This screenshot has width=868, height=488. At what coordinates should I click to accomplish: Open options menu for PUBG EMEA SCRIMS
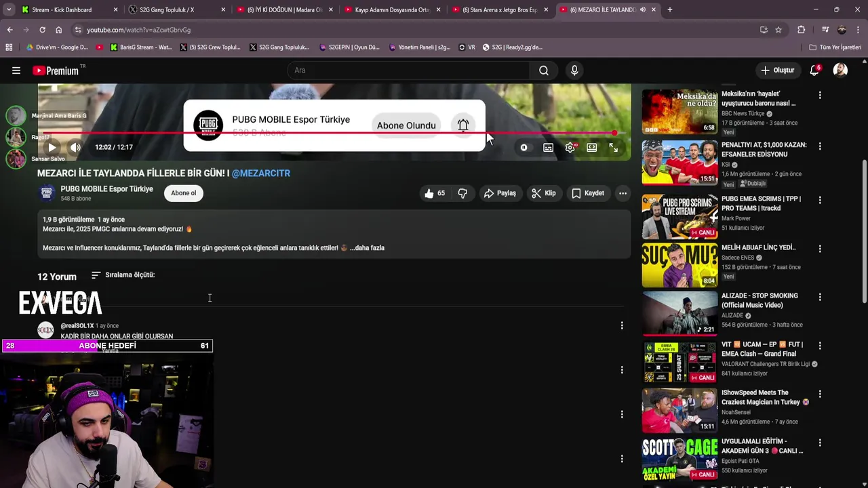click(820, 200)
